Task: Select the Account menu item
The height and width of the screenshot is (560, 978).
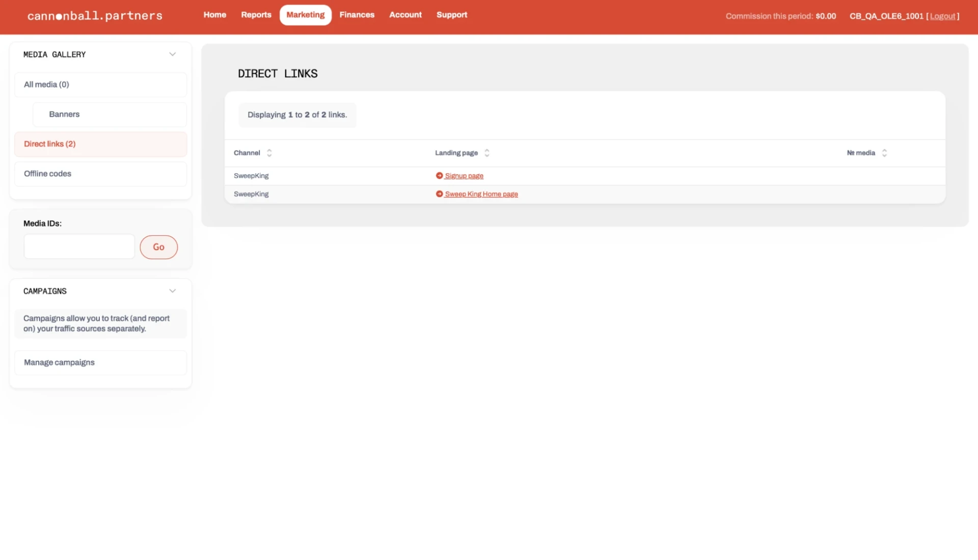Action: tap(405, 15)
